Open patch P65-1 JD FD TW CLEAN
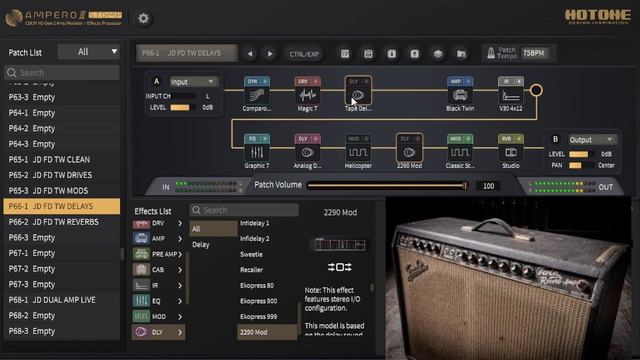 [62, 160]
